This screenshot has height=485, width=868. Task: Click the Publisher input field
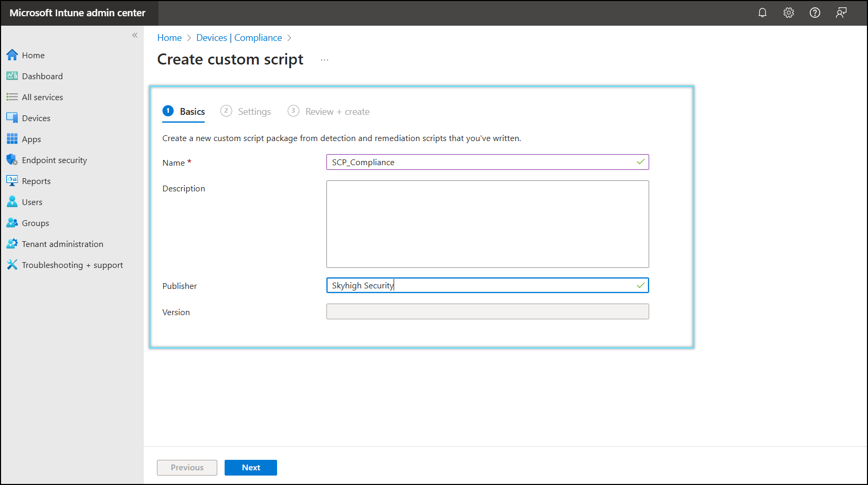coord(488,285)
